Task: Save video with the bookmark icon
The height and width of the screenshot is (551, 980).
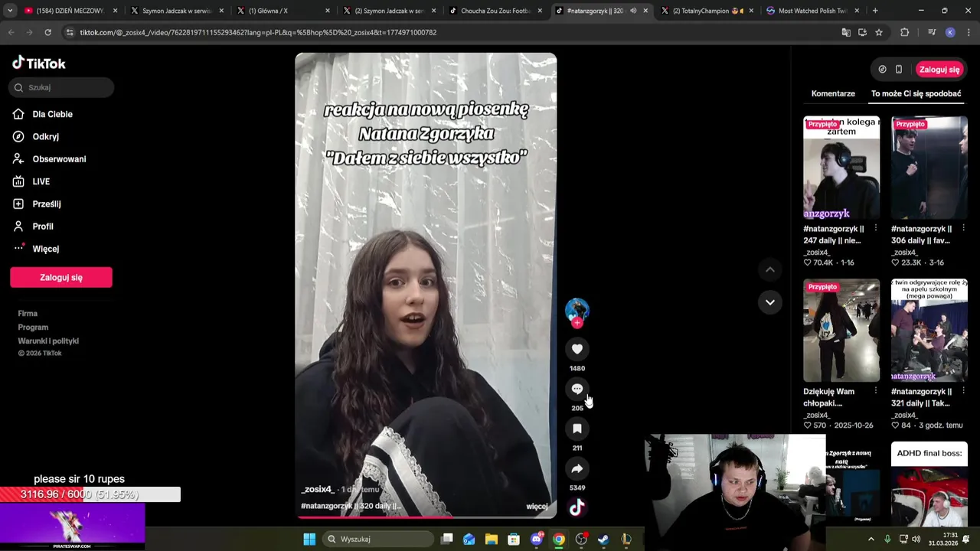Action: click(577, 429)
